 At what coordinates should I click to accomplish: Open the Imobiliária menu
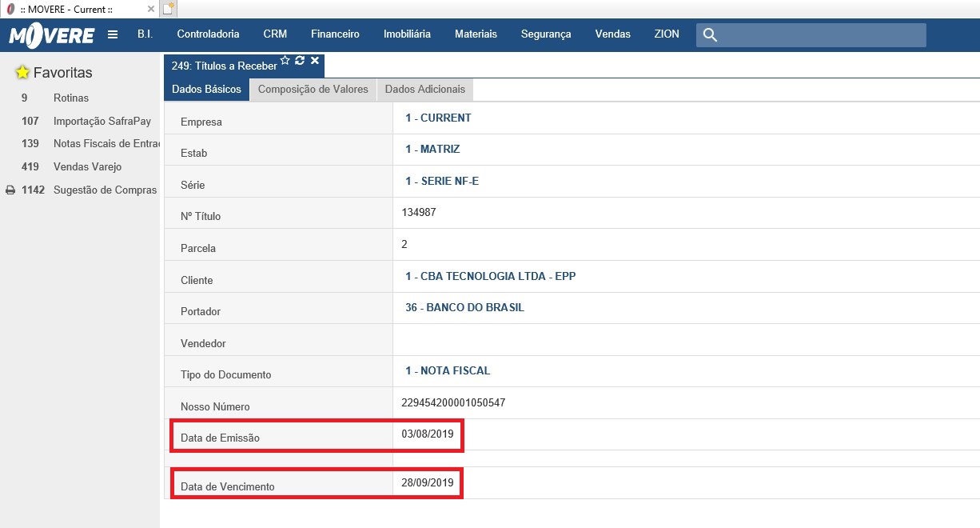click(407, 34)
